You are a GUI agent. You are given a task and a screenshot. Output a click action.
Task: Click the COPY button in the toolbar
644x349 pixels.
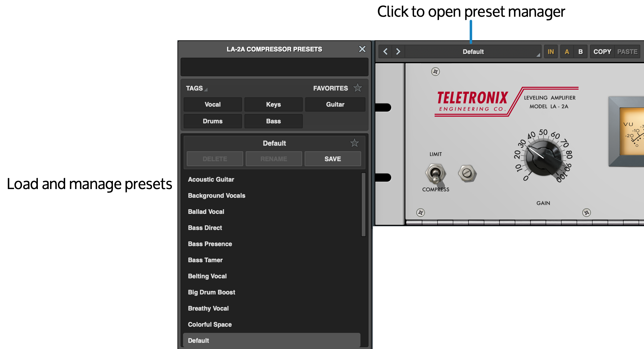coord(602,51)
